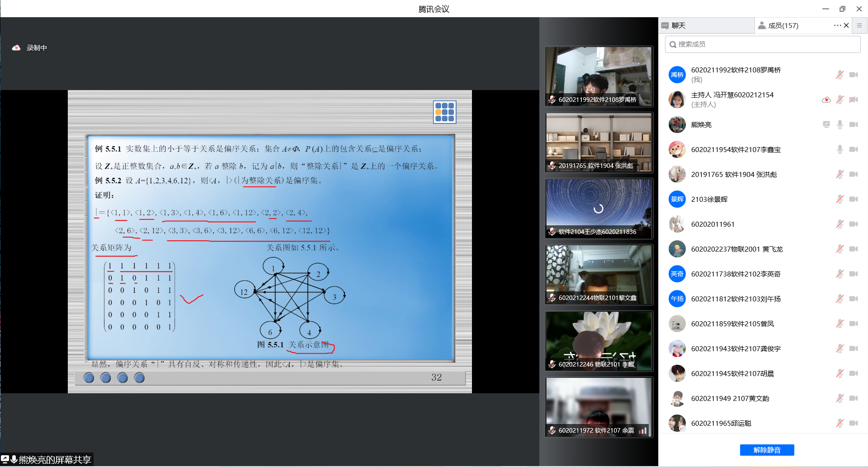This screenshot has width=868, height=467.
Task: Click the 解除静音 unmute button
Action: click(x=767, y=450)
